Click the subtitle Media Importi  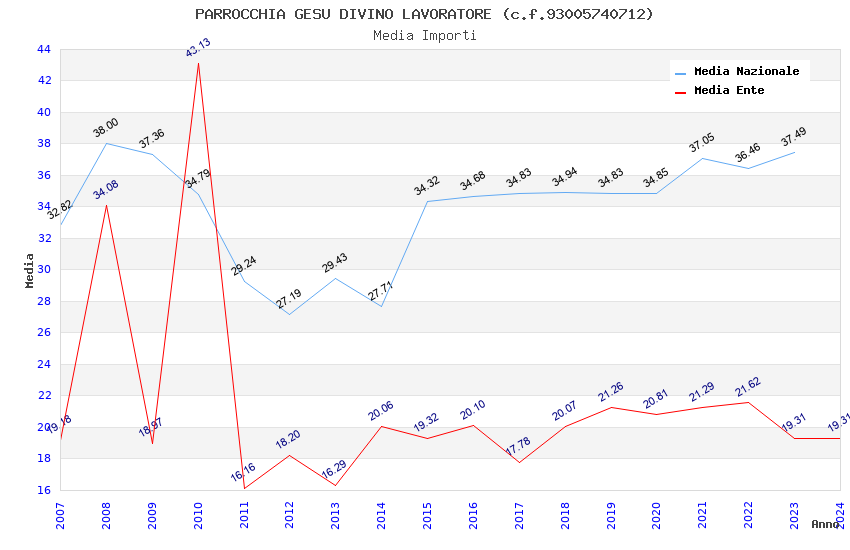(x=424, y=36)
